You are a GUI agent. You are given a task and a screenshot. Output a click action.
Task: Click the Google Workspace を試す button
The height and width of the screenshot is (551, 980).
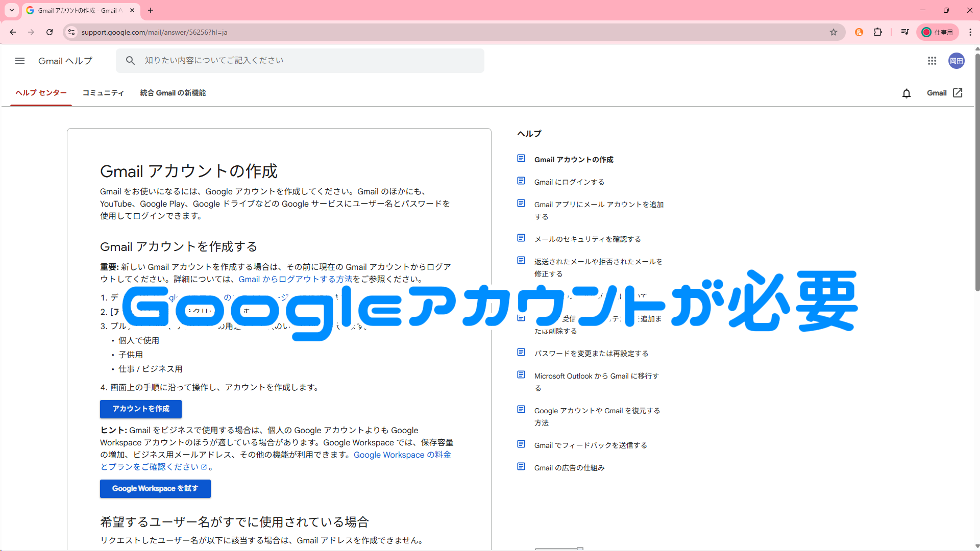point(155,489)
